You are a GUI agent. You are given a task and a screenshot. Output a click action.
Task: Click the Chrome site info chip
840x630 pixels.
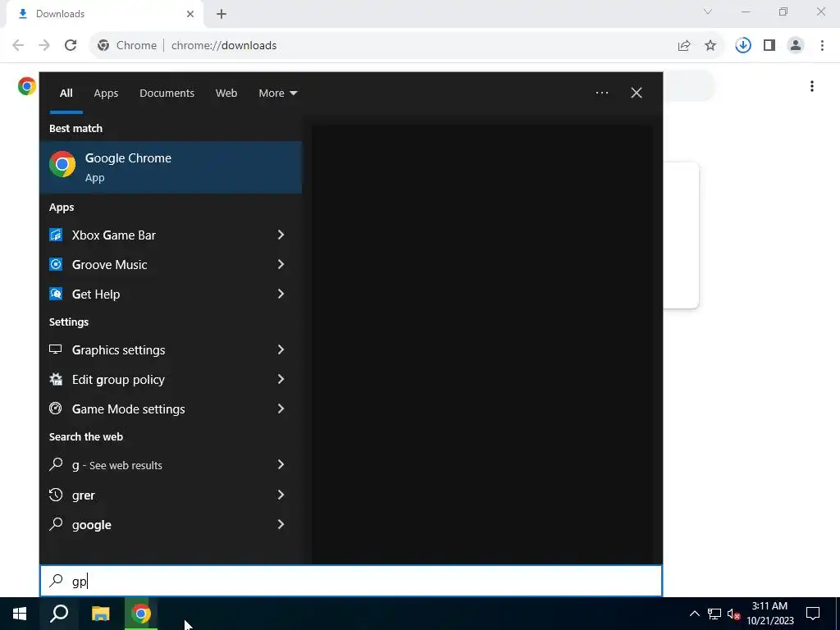[127, 46]
